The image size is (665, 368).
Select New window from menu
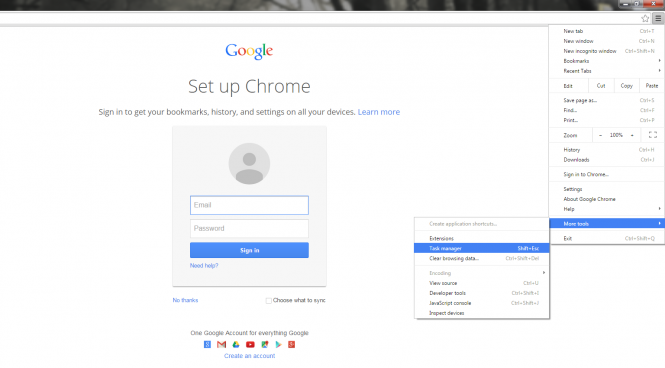pos(607,41)
